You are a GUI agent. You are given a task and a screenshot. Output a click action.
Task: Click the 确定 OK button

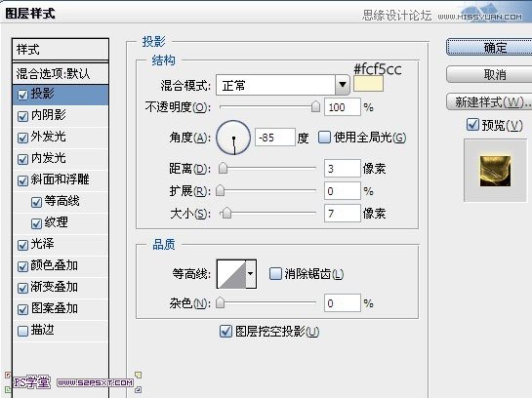489,47
